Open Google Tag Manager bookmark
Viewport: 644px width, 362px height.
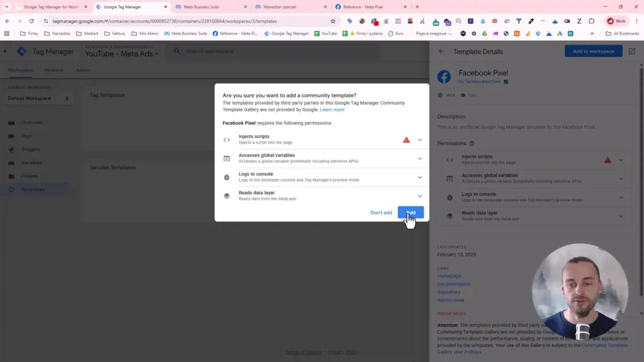pyautogui.click(x=286, y=34)
